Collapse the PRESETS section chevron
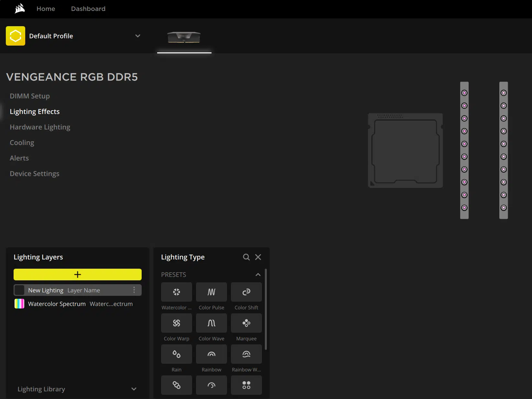Image resolution: width=532 pixels, height=399 pixels. (x=258, y=275)
